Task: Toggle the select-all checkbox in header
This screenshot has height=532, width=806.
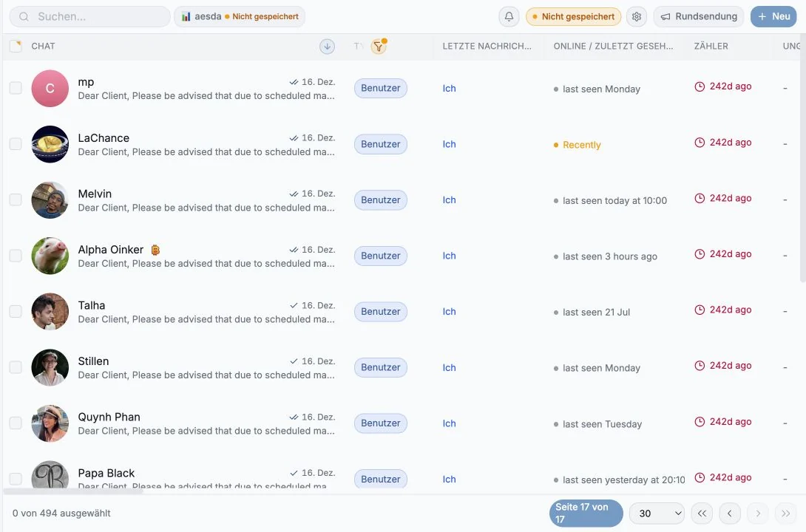Action: click(x=16, y=47)
